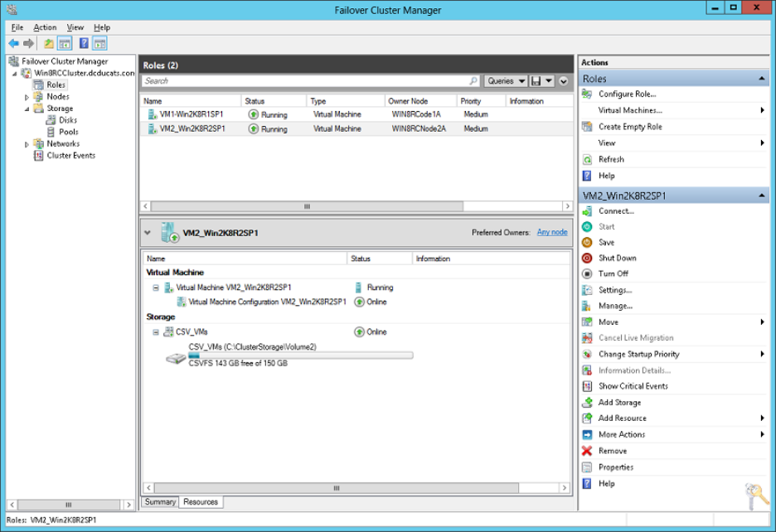The width and height of the screenshot is (776, 532).
Task: Sort by the Owner Node column header
Action: [420, 101]
